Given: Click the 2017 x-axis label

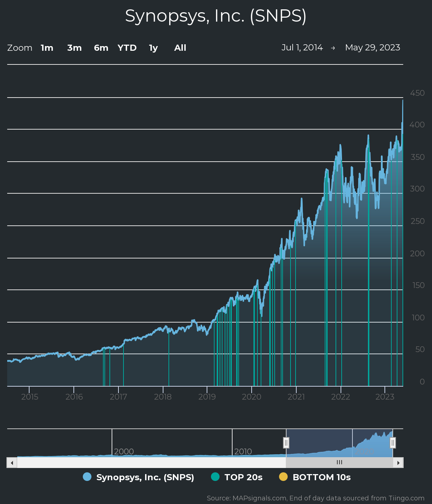Looking at the screenshot, I should (x=118, y=397).
